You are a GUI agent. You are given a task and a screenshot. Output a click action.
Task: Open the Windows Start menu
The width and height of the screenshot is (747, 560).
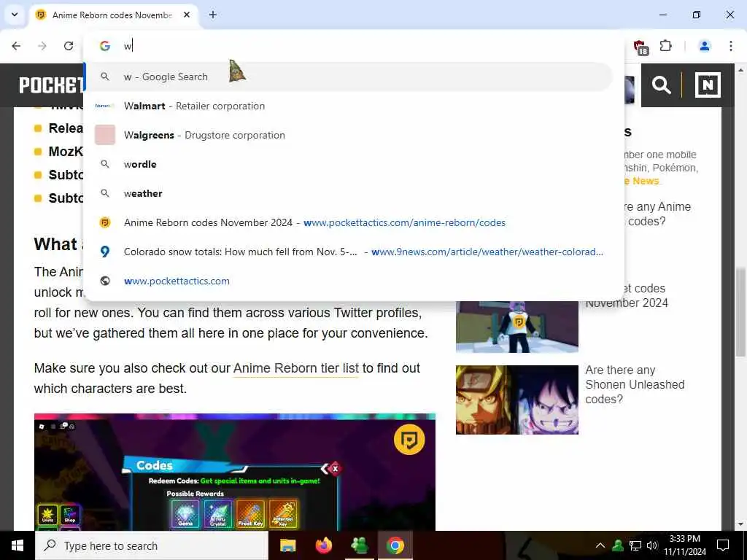click(x=18, y=545)
